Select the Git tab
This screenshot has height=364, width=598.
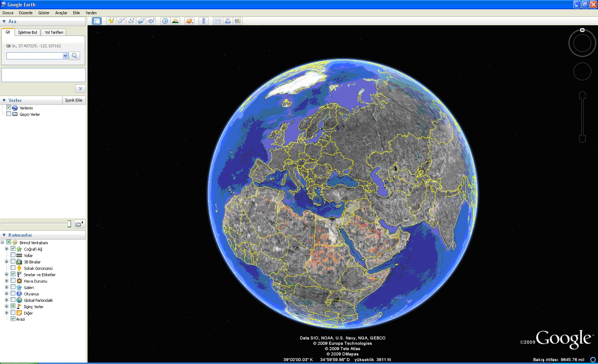pos(8,32)
